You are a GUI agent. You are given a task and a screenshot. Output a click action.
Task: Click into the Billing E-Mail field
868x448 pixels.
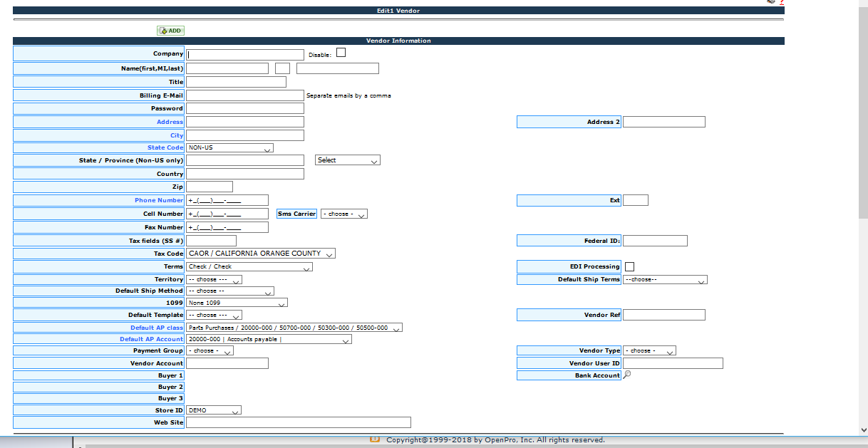(x=245, y=95)
